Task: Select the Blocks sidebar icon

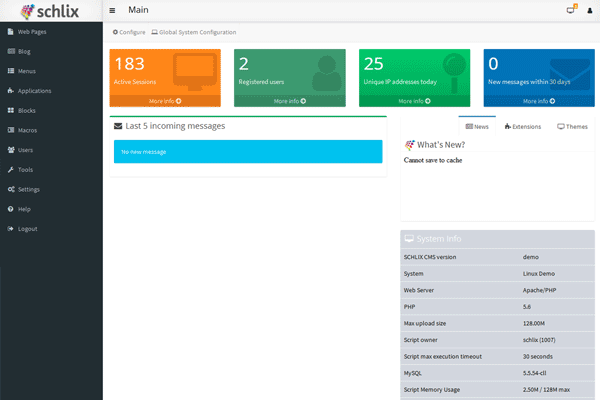Action: point(11,110)
